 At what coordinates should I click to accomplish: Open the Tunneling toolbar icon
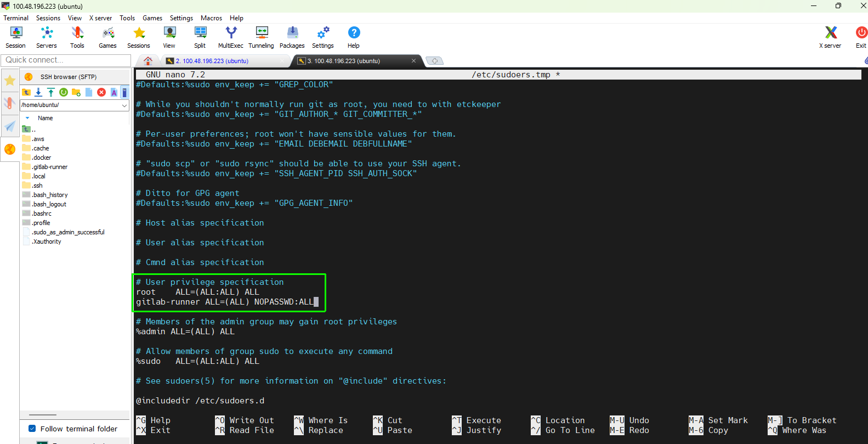[x=262, y=37]
